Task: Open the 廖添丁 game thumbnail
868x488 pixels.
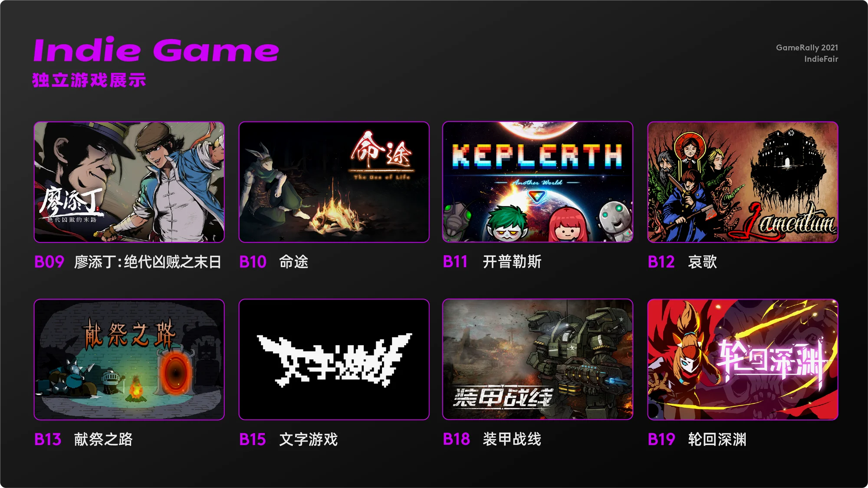Action: [129, 182]
